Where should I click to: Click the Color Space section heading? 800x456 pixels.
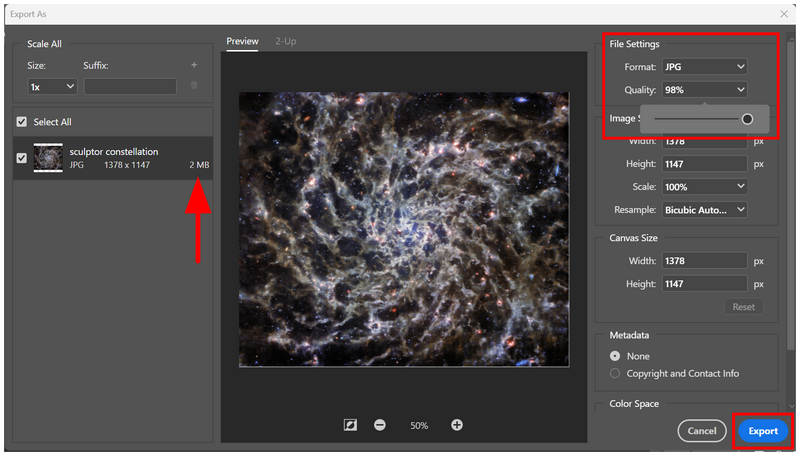[x=634, y=403]
